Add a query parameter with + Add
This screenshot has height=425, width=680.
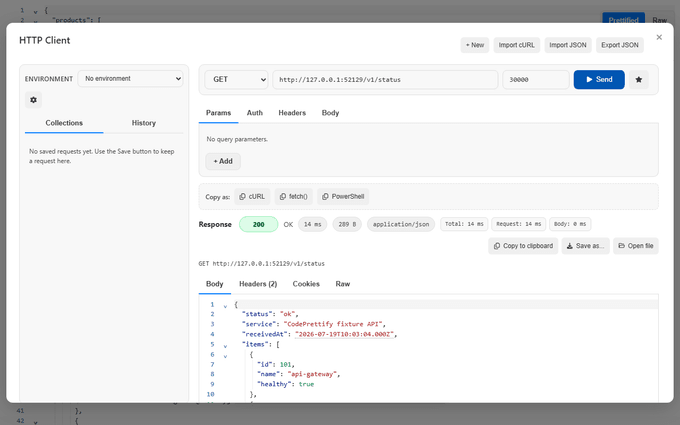click(x=223, y=161)
